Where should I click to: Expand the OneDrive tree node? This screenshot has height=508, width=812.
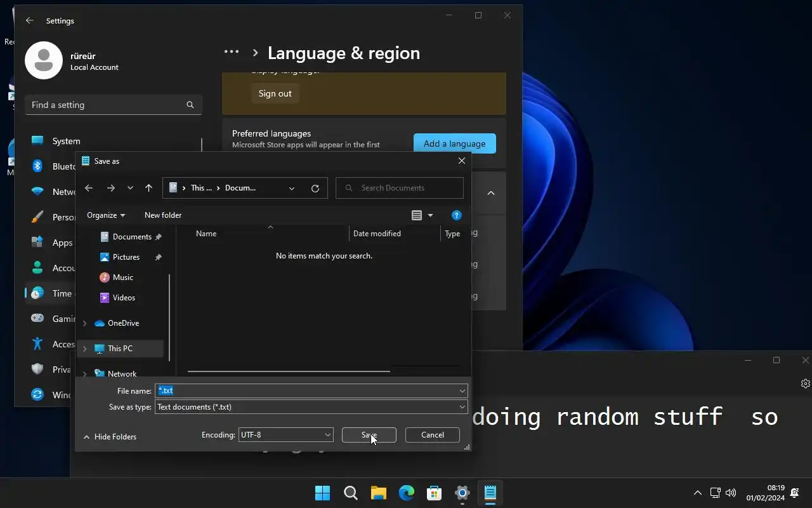[x=85, y=323]
